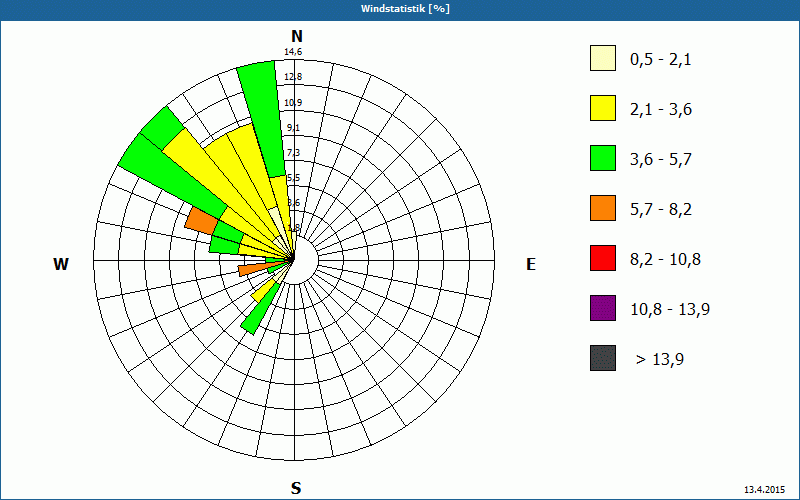The height and width of the screenshot is (500, 800).
Task: Click the 5,5 axis scale value
Action: click(x=293, y=178)
